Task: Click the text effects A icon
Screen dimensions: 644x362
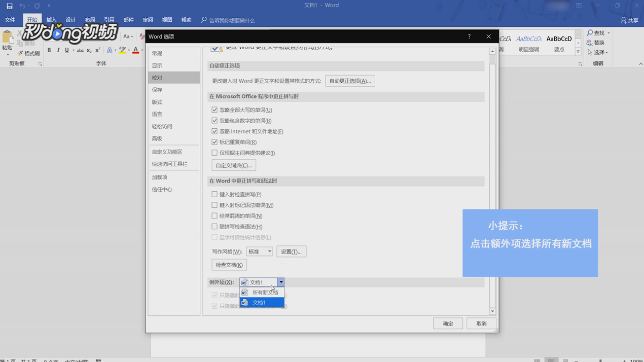Action: pos(110,50)
